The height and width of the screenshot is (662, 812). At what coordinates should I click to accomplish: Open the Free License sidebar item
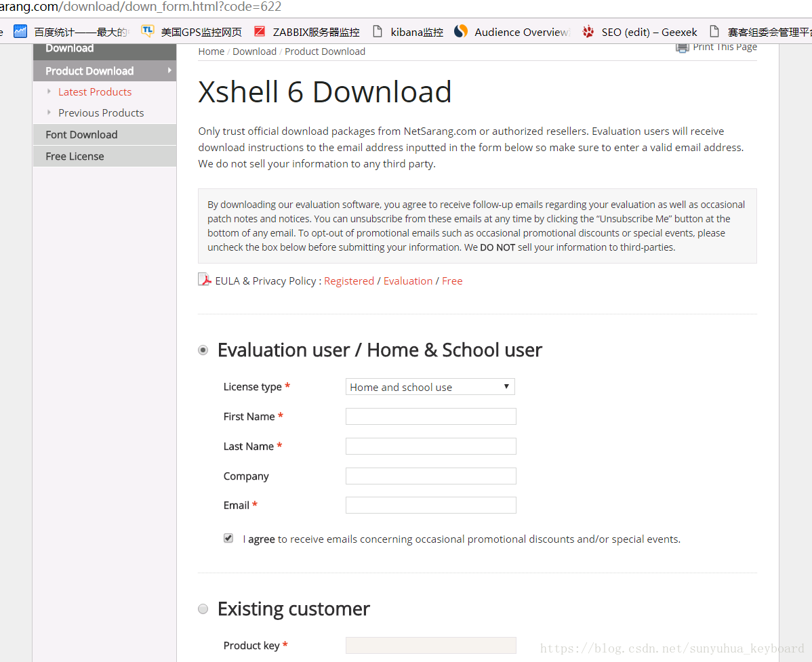pyautogui.click(x=104, y=157)
